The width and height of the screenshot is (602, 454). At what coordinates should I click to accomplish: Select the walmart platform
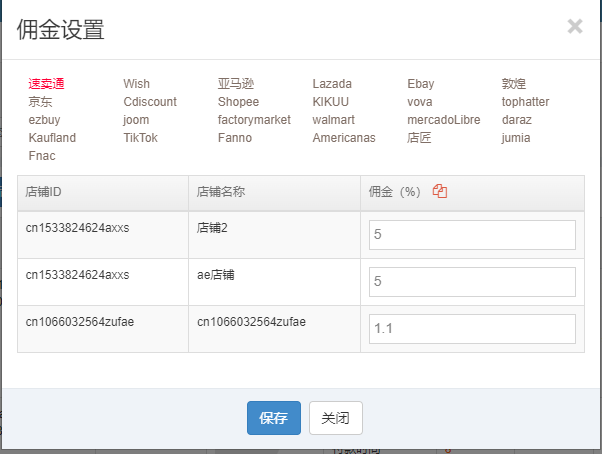coord(334,120)
